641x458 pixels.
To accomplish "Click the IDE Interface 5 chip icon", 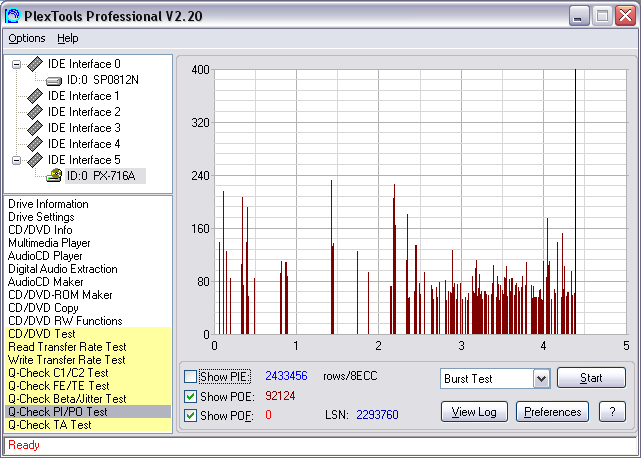I will tap(35, 160).
